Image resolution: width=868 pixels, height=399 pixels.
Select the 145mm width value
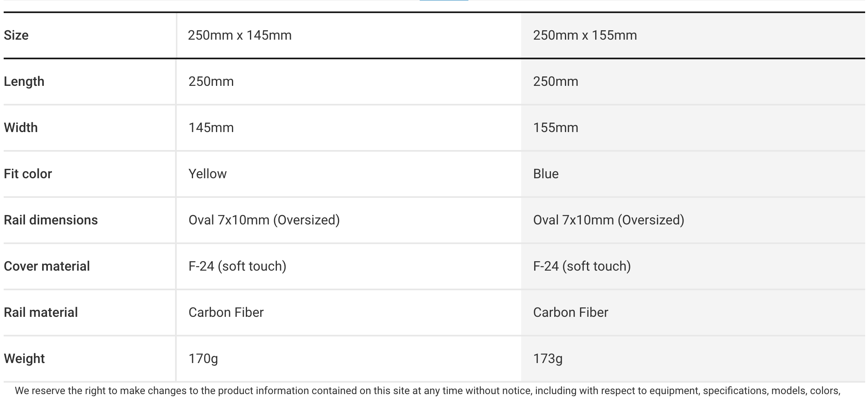[211, 128]
